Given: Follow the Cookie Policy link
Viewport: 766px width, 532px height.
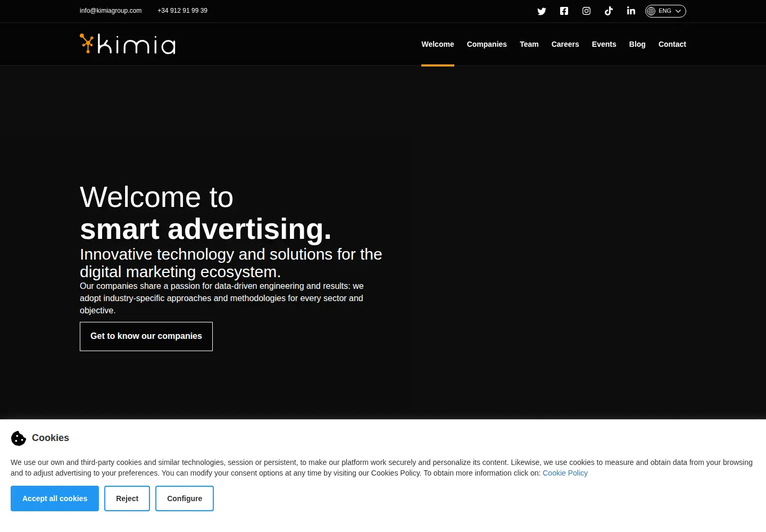Looking at the screenshot, I should (565, 473).
